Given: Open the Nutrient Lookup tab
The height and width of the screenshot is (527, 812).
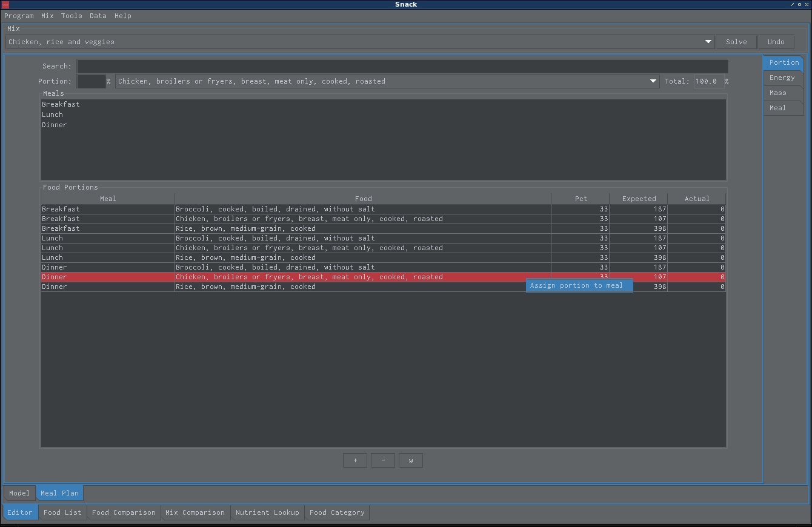Looking at the screenshot, I should tap(267, 512).
